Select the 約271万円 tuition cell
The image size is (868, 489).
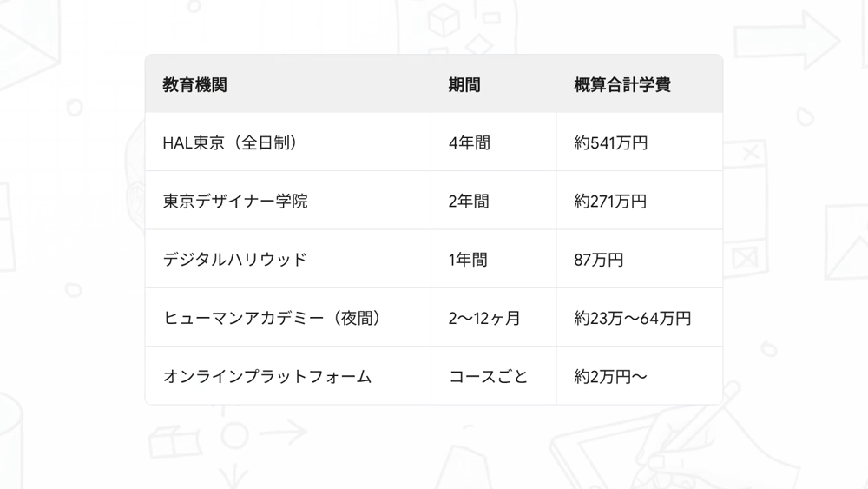(x=611, y=202)
